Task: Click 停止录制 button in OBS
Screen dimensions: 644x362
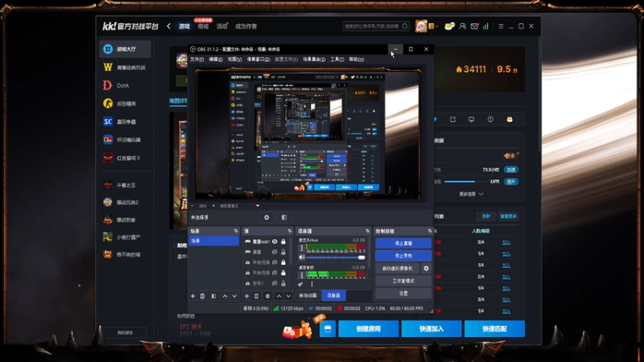Action: pos(403,256)
